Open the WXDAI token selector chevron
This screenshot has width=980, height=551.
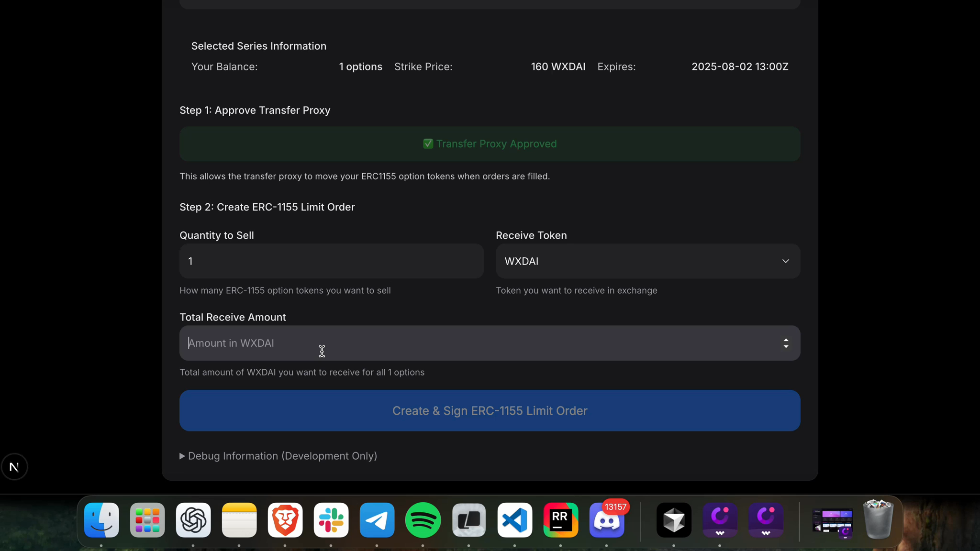pyautogui.click(x=785, y=261)
